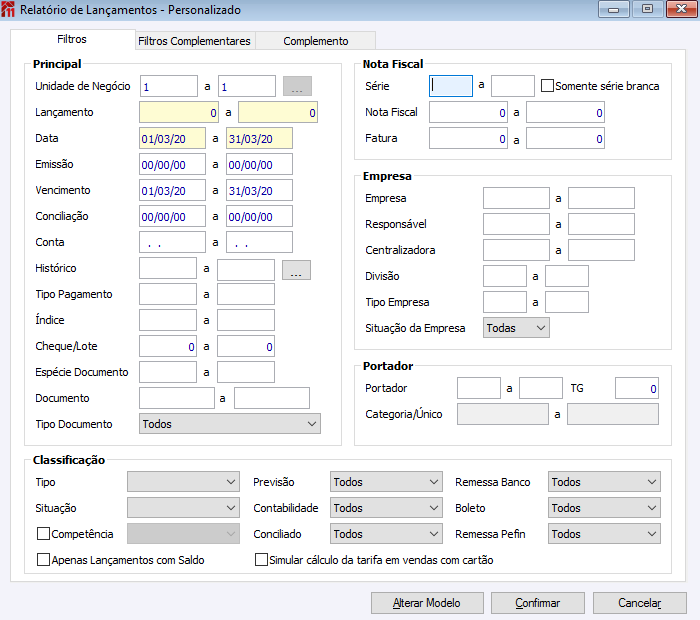Switch to Filtros Complementares tab

tap(195, 41)
